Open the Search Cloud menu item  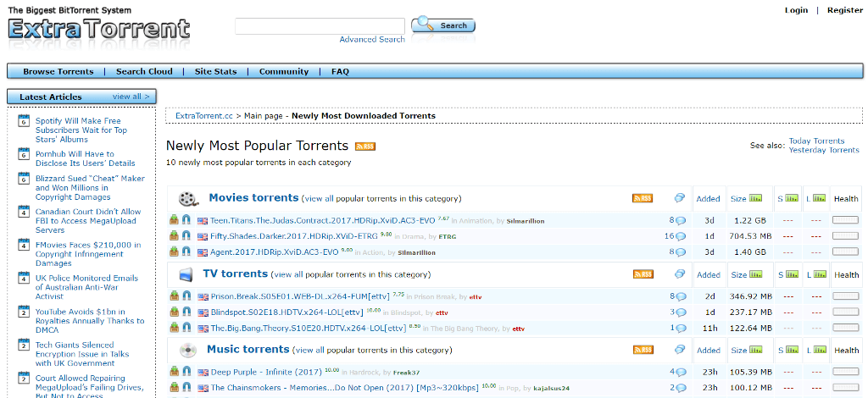(144, 71)
